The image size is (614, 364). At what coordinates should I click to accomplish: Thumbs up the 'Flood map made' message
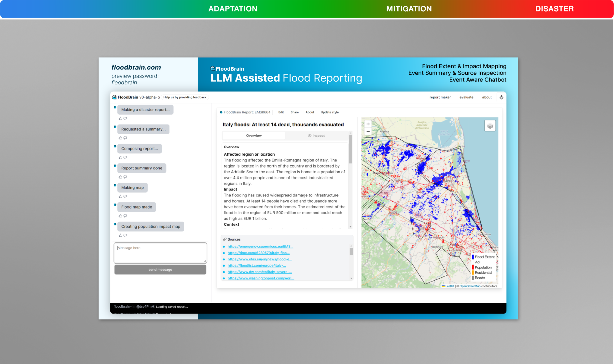pos(120,216)
